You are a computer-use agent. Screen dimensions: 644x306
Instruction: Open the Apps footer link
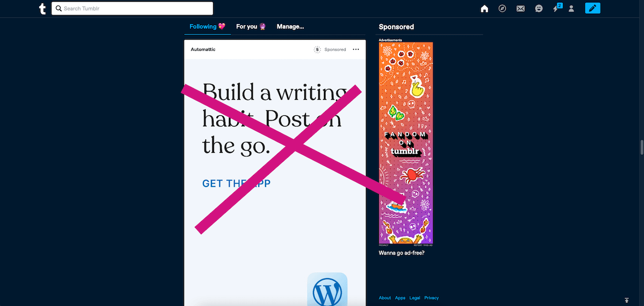click(x=400, y=298)
